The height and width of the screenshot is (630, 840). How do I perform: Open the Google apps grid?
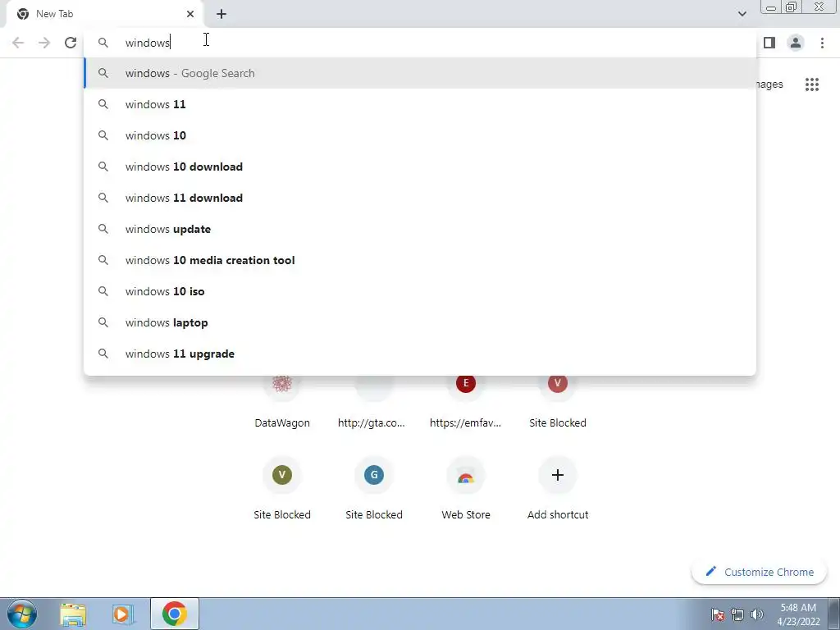tap(811, 84)
